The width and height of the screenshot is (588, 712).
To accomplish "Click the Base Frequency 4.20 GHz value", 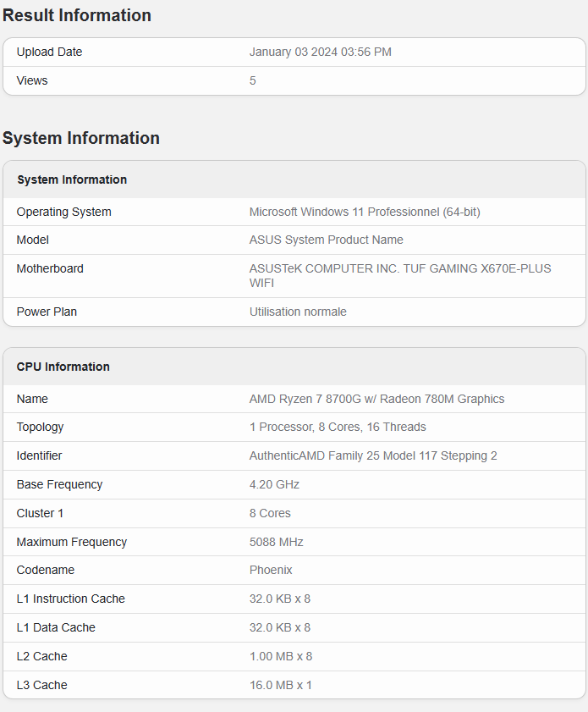I will tap(274, 484).
